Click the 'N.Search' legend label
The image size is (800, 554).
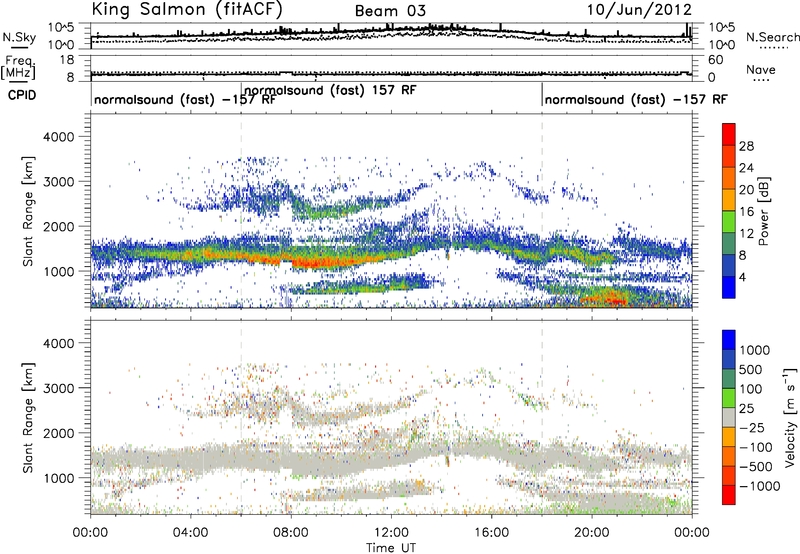pos(772,37)
